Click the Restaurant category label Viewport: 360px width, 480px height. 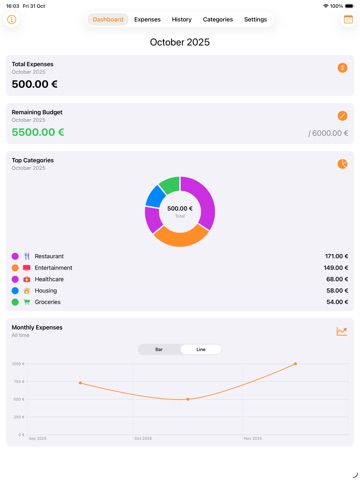49,256
